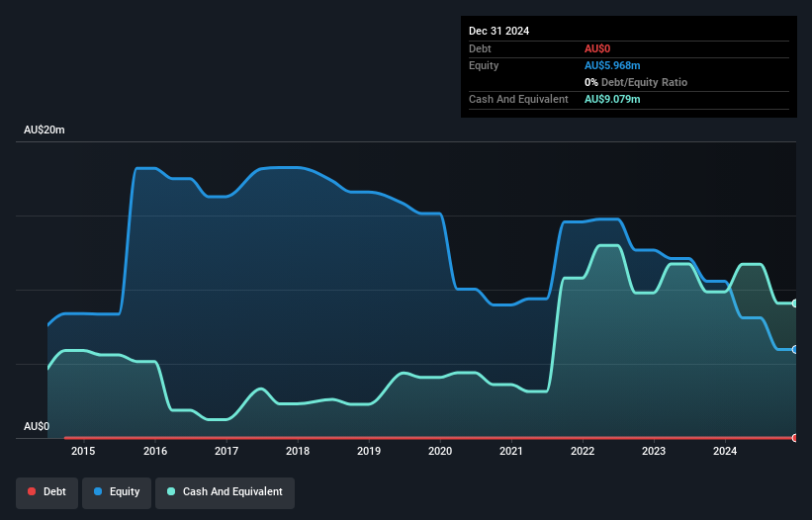
Task: Click the 2017 x-axis label
Action: pos(226,451)
